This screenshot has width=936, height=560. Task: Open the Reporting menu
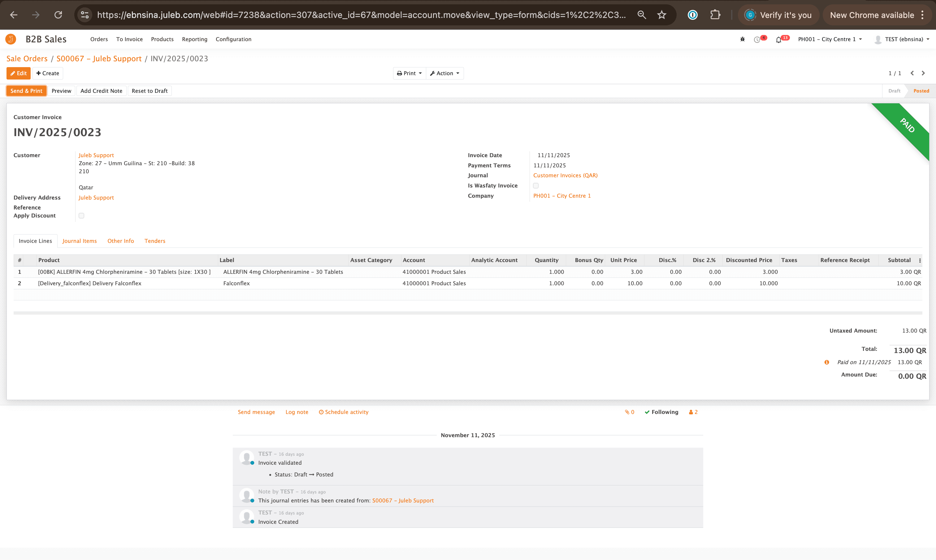click(194, 39)
